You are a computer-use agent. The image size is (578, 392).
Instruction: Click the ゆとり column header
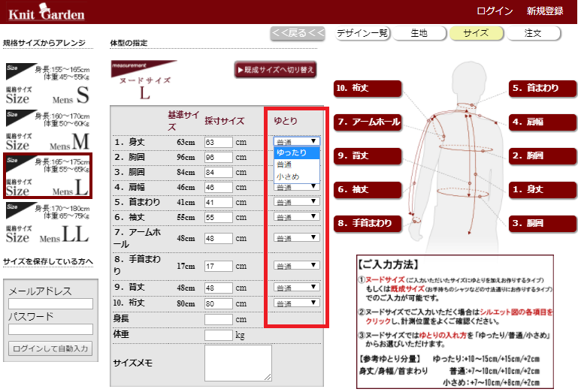(x=286, y=121)
